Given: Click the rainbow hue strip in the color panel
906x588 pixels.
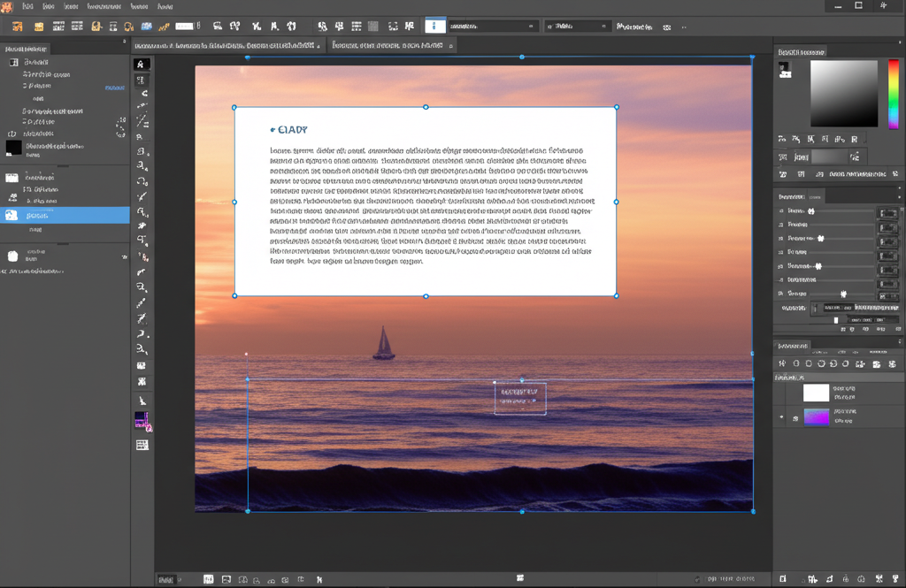Looking at the screenshot, I should (894, 95).
